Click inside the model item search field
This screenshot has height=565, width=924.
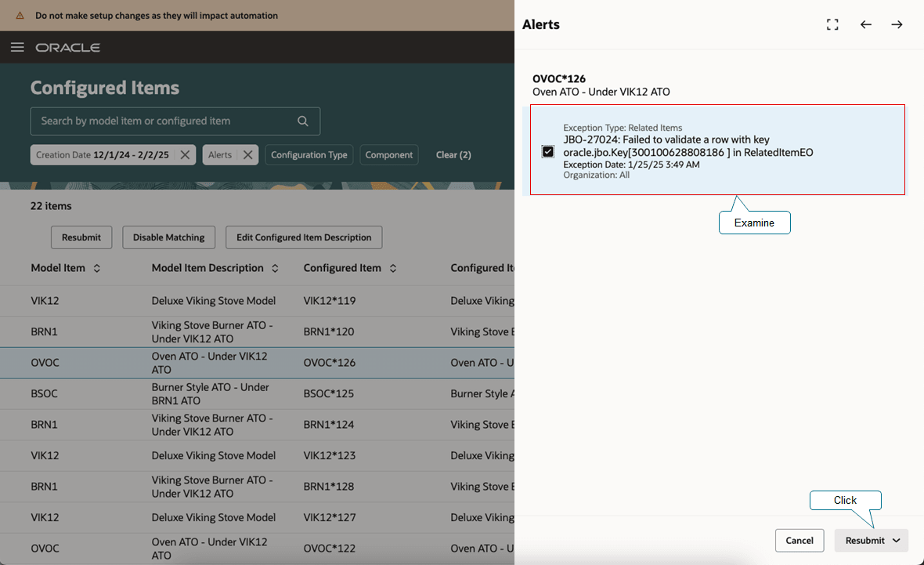point(157,121)
